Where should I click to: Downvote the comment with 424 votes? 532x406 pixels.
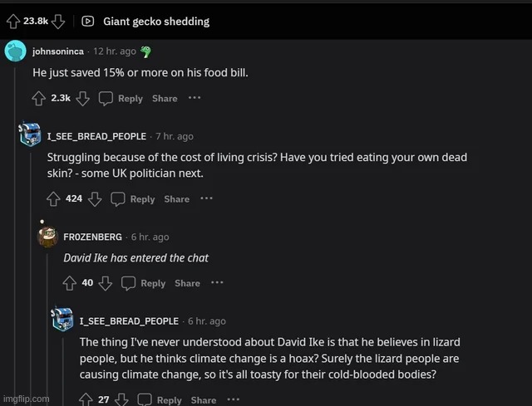point(95,198)
